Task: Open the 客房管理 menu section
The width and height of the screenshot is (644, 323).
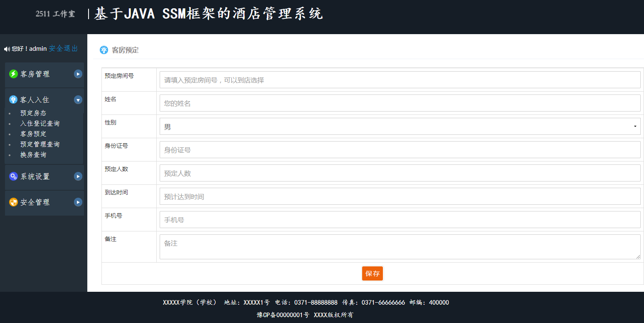Action: click(x=44, y=75)
